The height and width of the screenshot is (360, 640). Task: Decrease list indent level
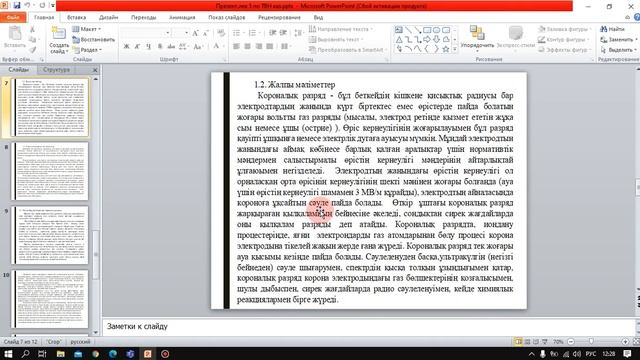[272, 33]
